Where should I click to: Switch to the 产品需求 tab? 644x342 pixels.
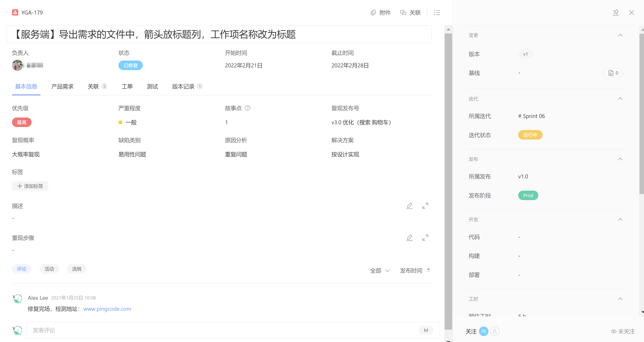(62, 87)
